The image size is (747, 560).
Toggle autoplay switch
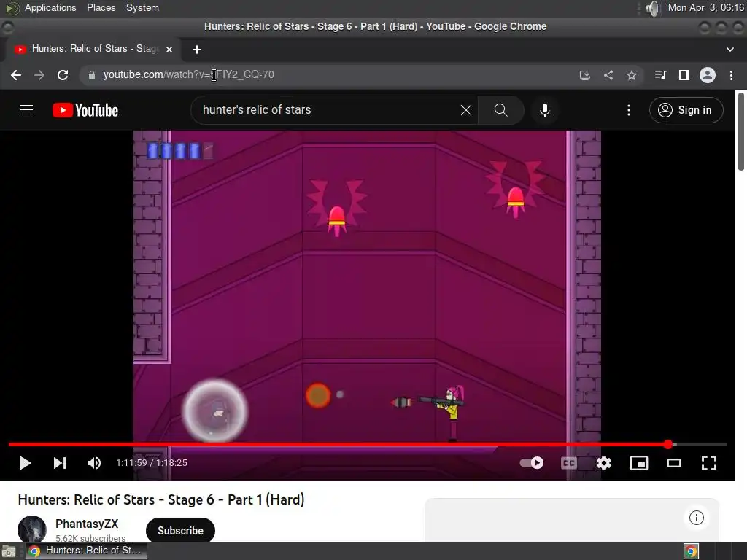532,463
